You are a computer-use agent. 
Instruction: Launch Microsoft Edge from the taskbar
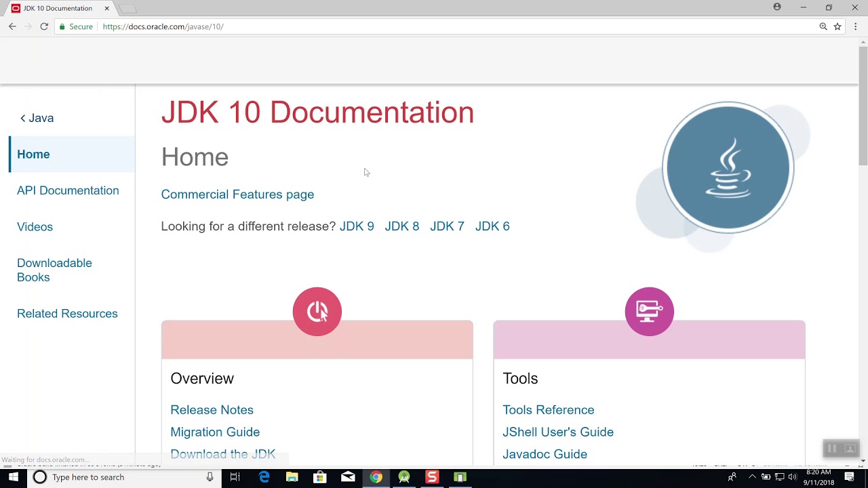[264, 477]
